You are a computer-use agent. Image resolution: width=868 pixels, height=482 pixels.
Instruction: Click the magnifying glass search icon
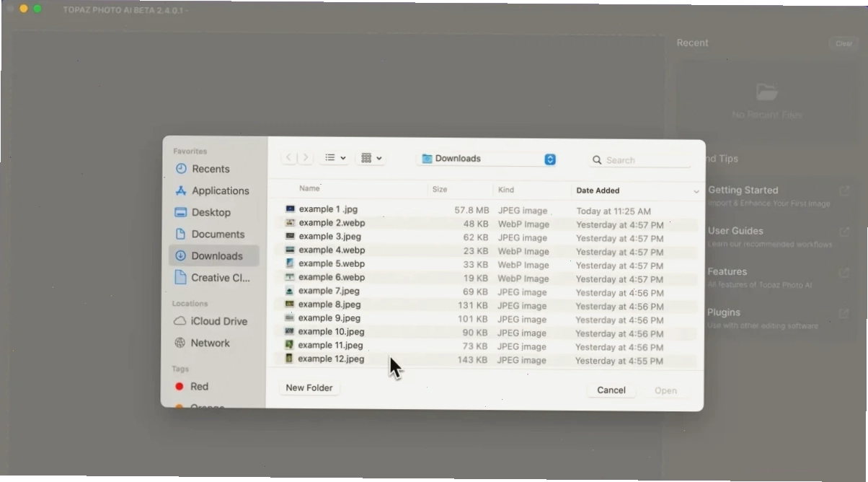pyautogui.click(x=597, y=160)
